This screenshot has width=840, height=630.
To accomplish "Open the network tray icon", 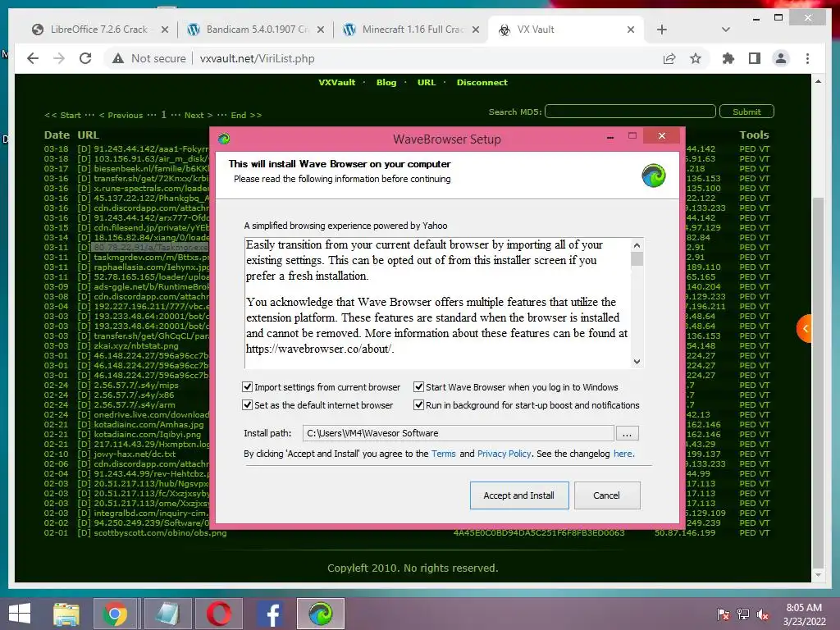I will [x=743, y=614].
